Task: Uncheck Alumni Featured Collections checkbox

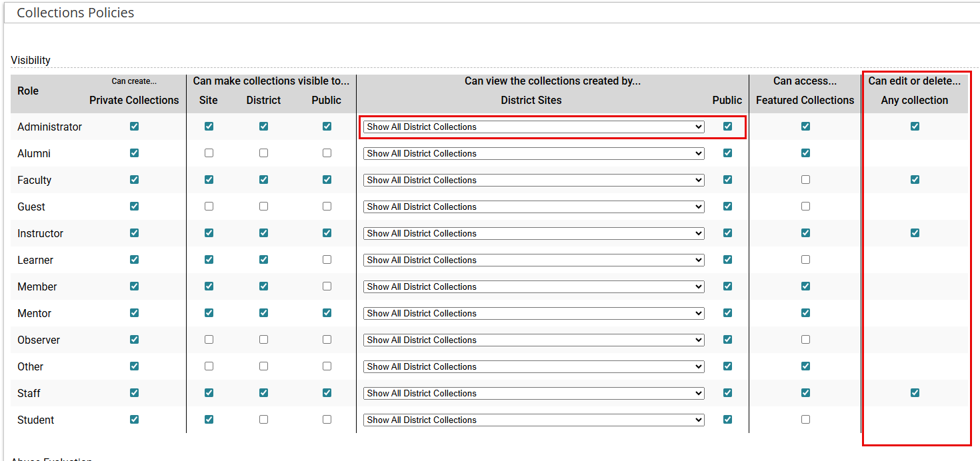Action: coord(806,153)
